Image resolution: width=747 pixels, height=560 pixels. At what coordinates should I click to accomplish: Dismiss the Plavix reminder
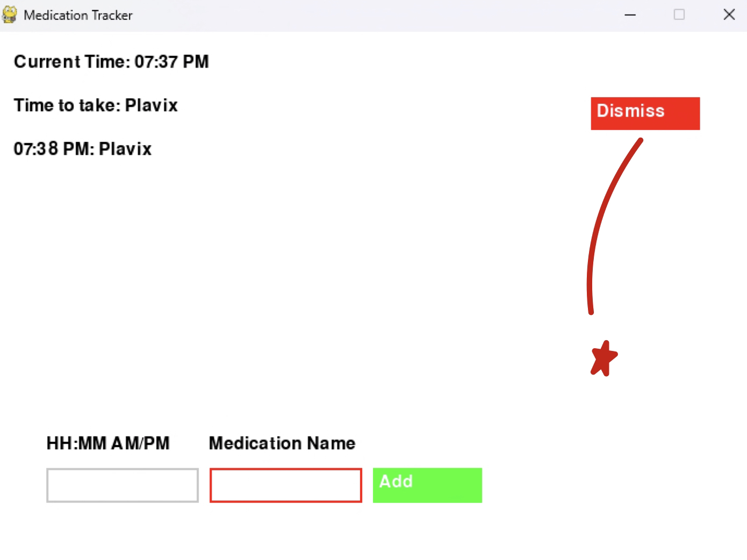point(645,113)
